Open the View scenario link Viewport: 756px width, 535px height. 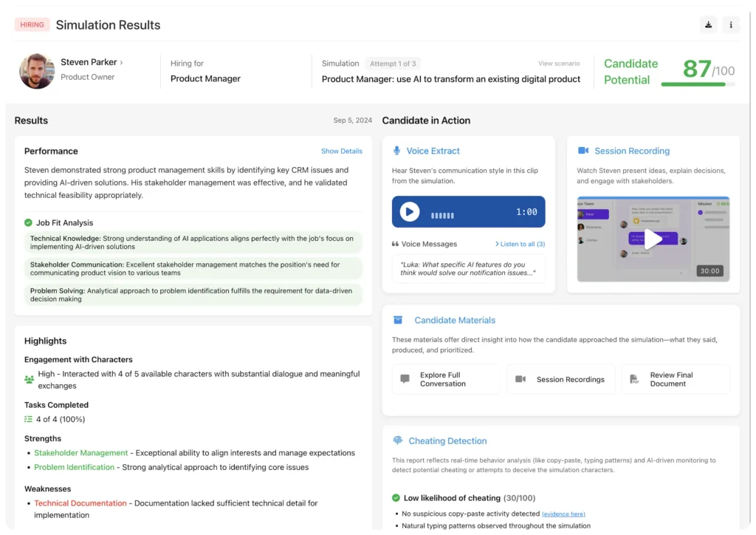coord(559,64)
